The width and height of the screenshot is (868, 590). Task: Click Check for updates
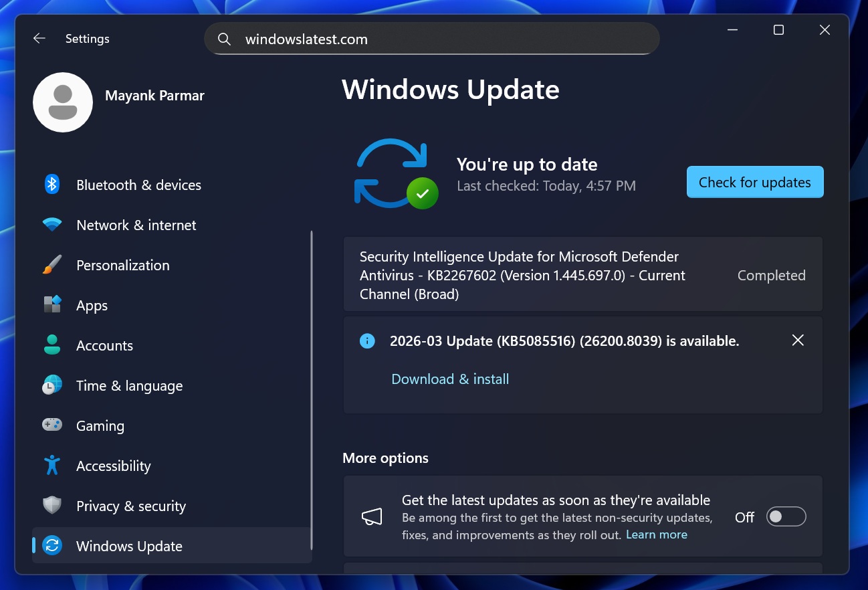(754, 181)
